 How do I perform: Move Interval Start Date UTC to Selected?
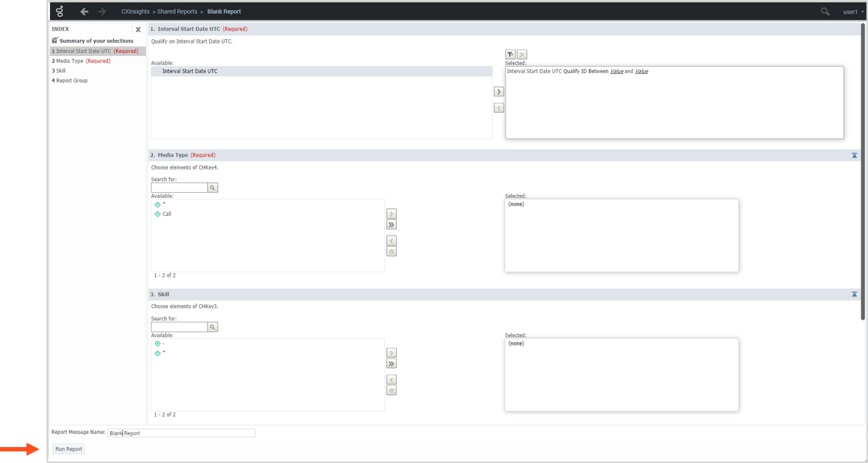pyautogui.click(x=499, y=92)
